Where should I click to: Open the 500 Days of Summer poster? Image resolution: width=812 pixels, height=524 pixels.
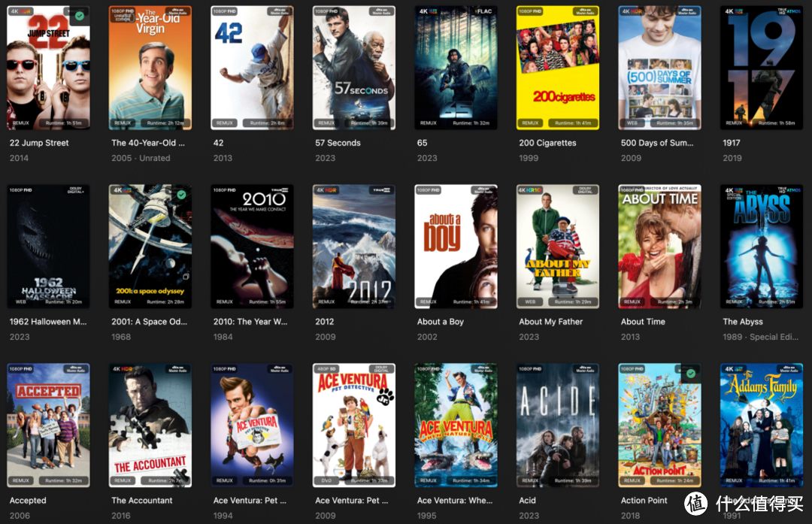660,68
